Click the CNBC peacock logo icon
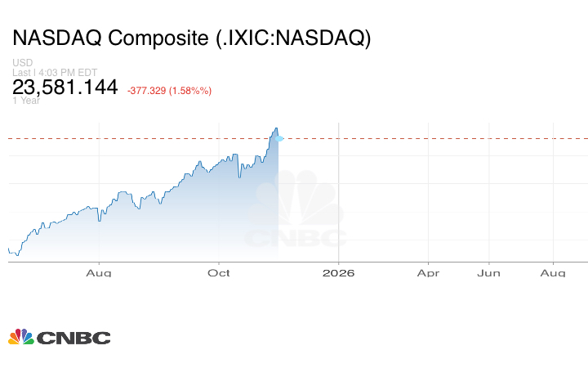 point(20,337)
